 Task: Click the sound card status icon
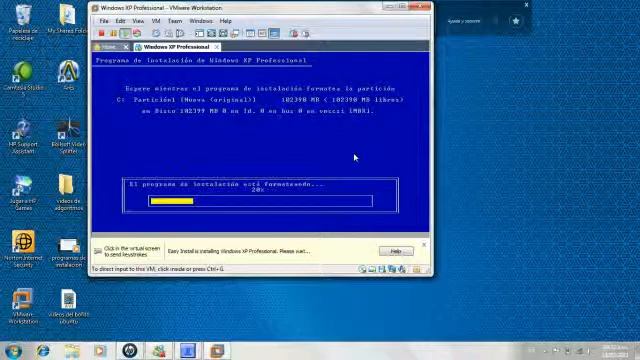pyautogui.click(x=402, y=269)
